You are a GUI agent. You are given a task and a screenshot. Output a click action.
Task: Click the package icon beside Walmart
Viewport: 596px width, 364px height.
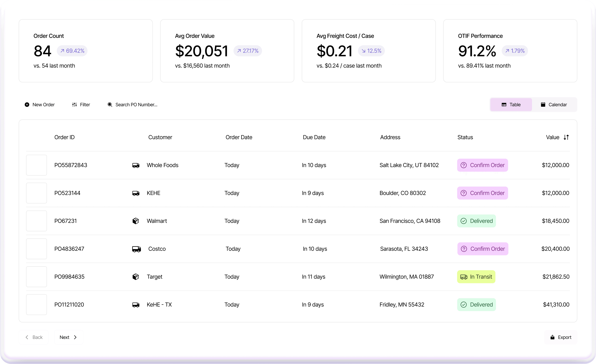136,221
